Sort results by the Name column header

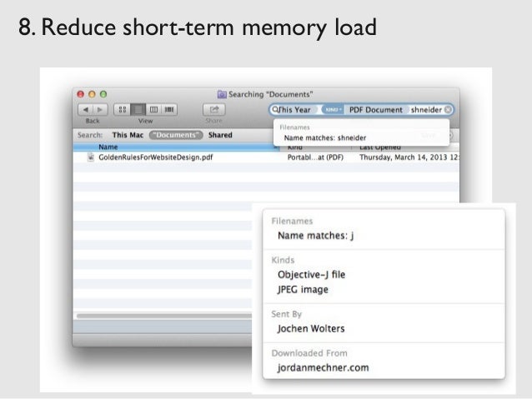click(x=176, y=147)
